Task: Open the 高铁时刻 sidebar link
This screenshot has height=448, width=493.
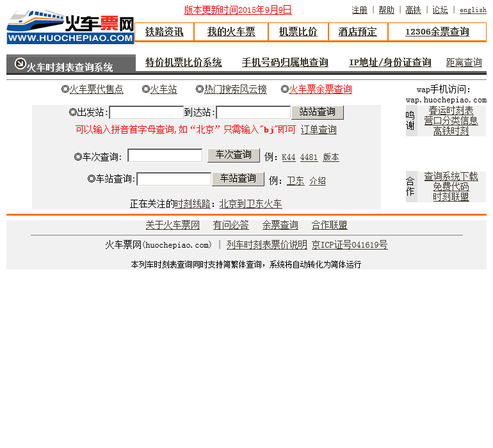Action: (x=451, y=131)
